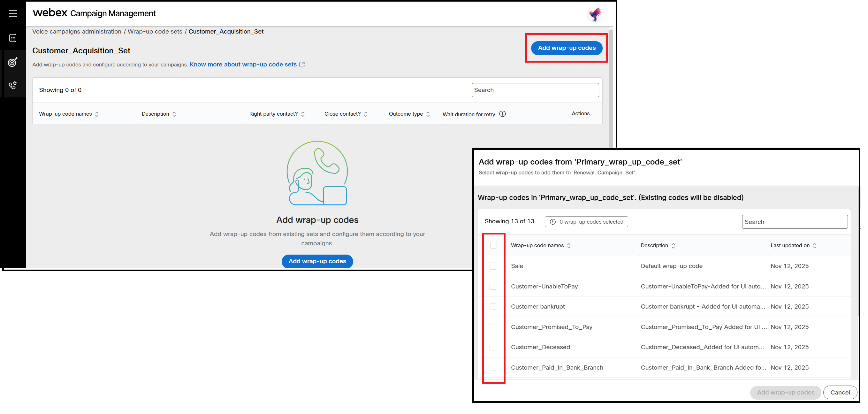Sort by Outcome type column

pyautogui.click(x=428, y=114)
